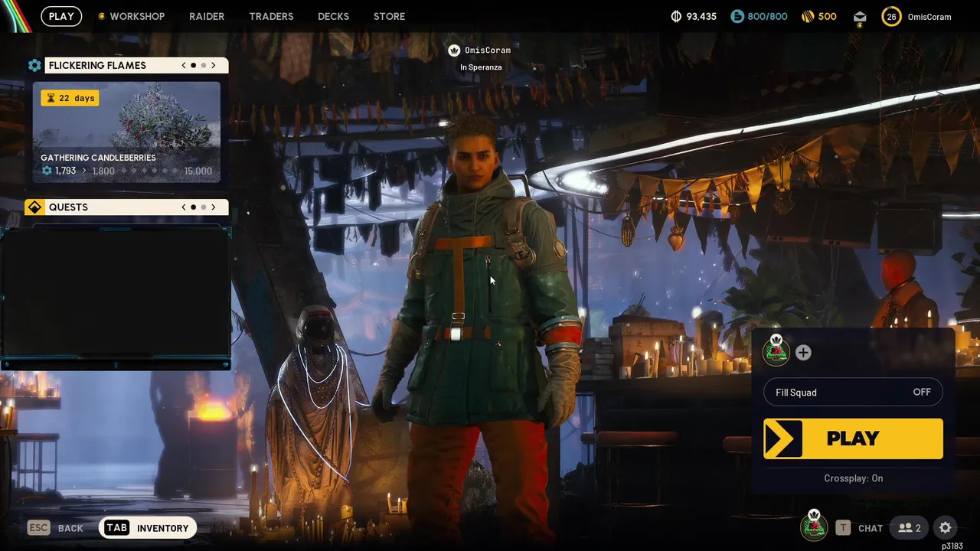980x551 pixels.
Task: Toggle the Fill Squad option
Action: point(853,393)
